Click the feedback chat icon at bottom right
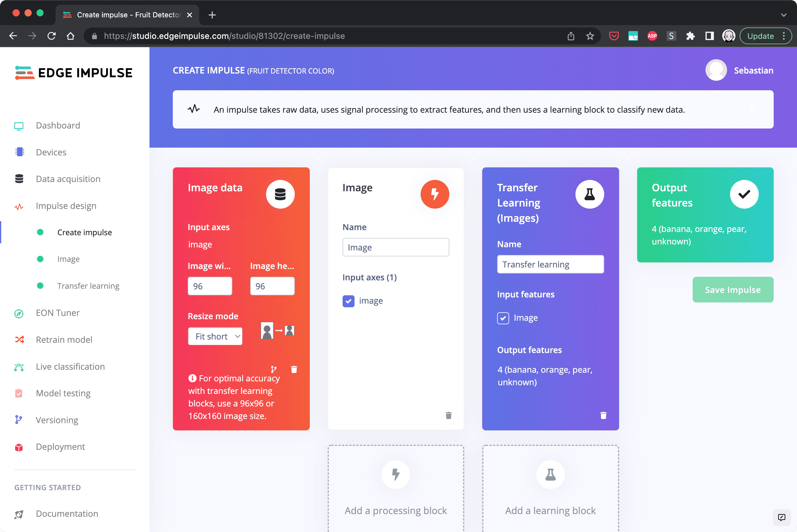Viewport: 797px width, 532px height. point(781,517)
